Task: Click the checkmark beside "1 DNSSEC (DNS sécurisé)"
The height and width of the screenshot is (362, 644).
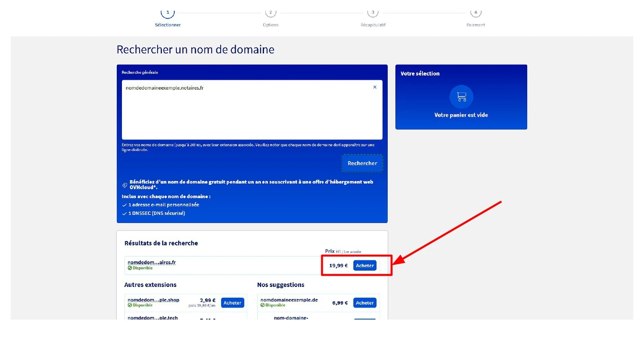Action: [x=125, y=213]
